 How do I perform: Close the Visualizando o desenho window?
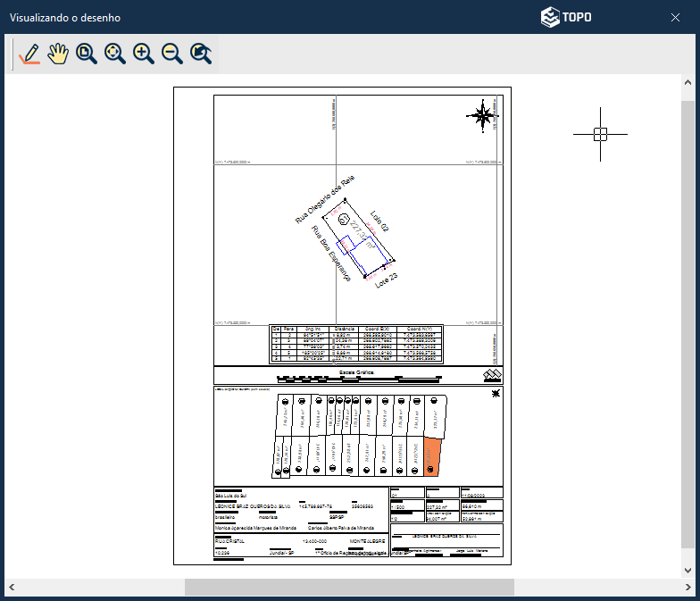pos(676,17)
